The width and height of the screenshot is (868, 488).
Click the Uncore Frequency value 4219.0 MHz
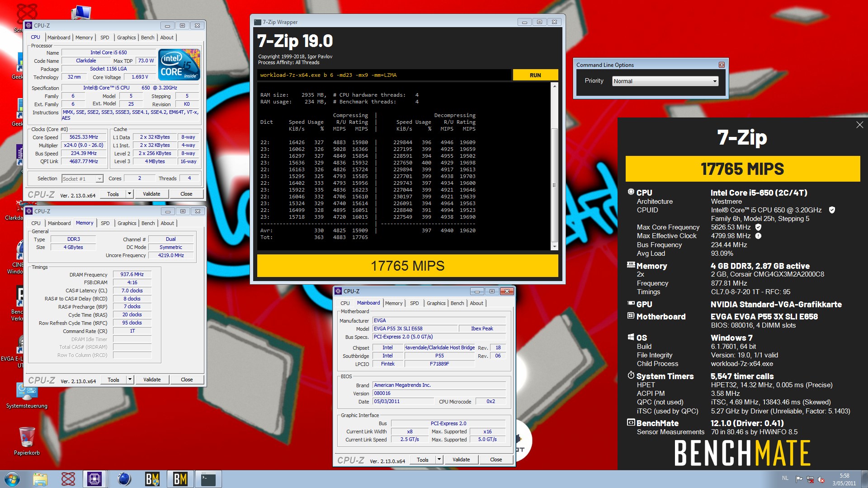(171, 255)
